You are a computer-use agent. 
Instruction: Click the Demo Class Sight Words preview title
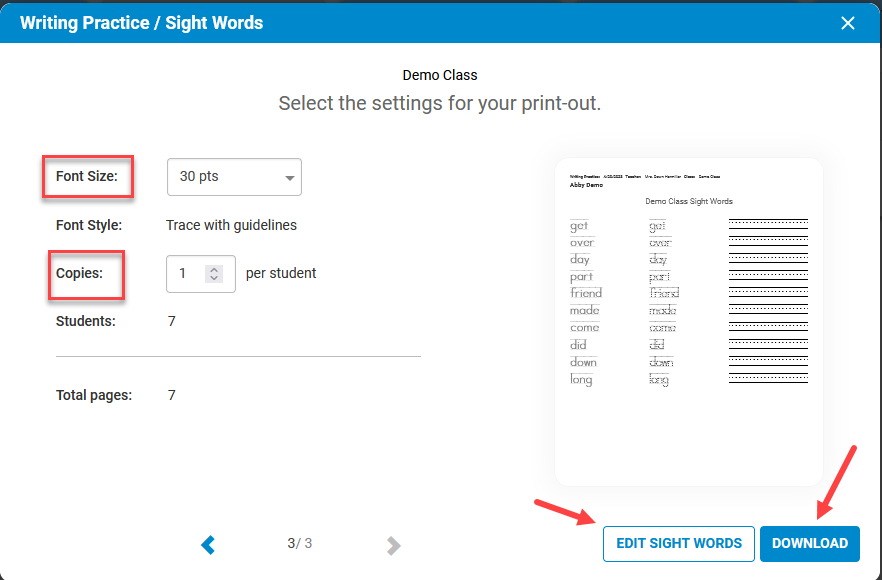[x=688, y=201]
